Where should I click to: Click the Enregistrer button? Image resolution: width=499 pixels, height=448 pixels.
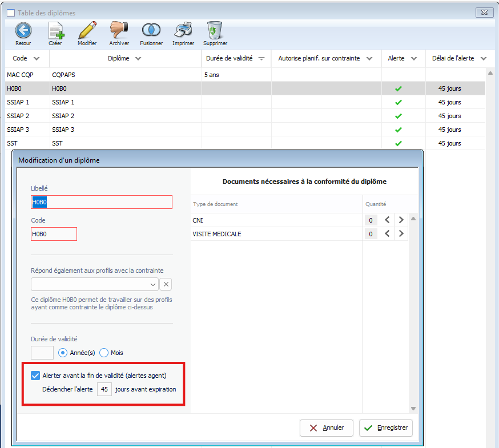(x=385, y=428)
